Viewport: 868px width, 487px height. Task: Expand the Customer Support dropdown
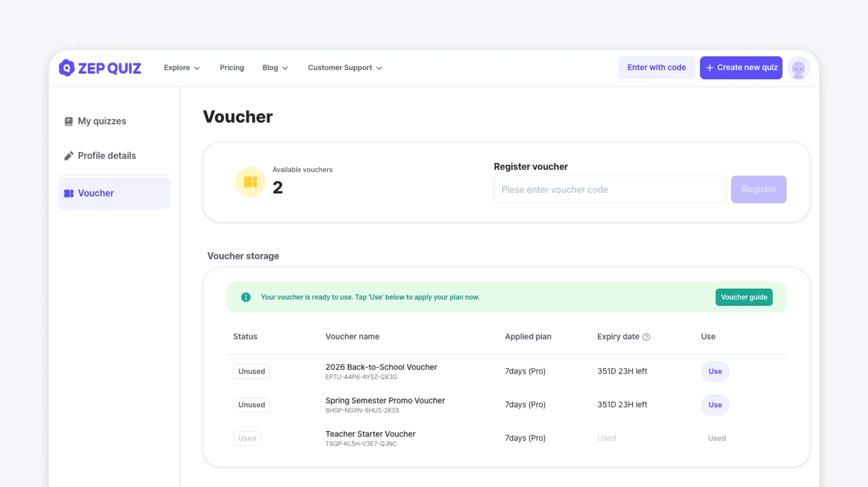(345, 68)
